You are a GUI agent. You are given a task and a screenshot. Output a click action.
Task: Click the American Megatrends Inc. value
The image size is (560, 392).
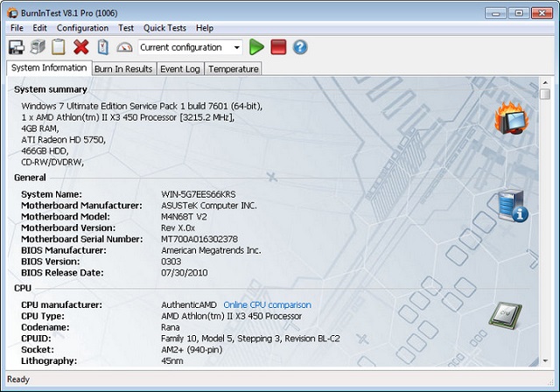(x=211, y=250)
